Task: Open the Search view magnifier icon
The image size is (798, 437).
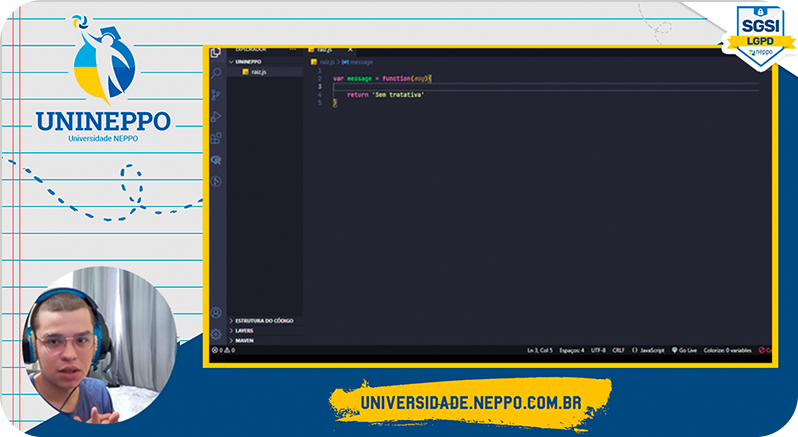Action: point(216,73)
